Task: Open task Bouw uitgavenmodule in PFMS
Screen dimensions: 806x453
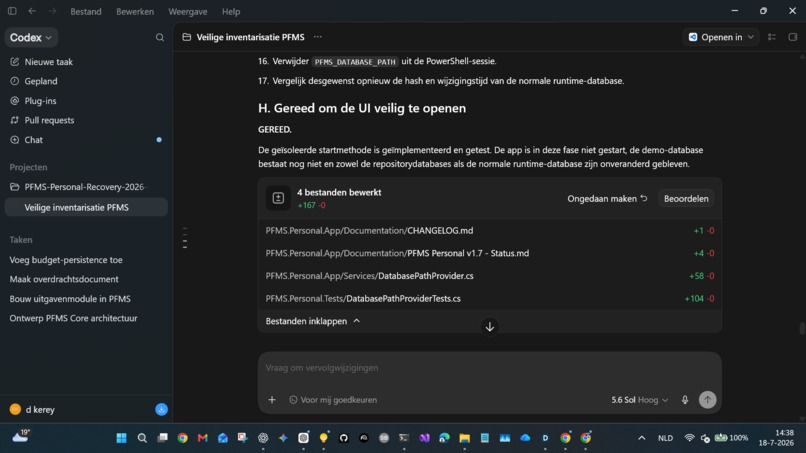Action: [70, 299]
